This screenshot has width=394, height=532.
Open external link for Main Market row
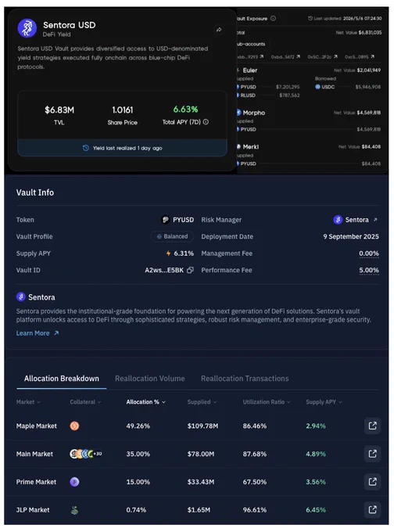click(372, 454)
